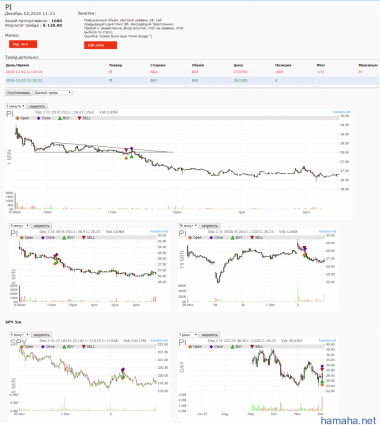The image size is (380, 425).
Task: Click SELL legend icon in 15-minute PI chart
Action: tap(252, 238)
